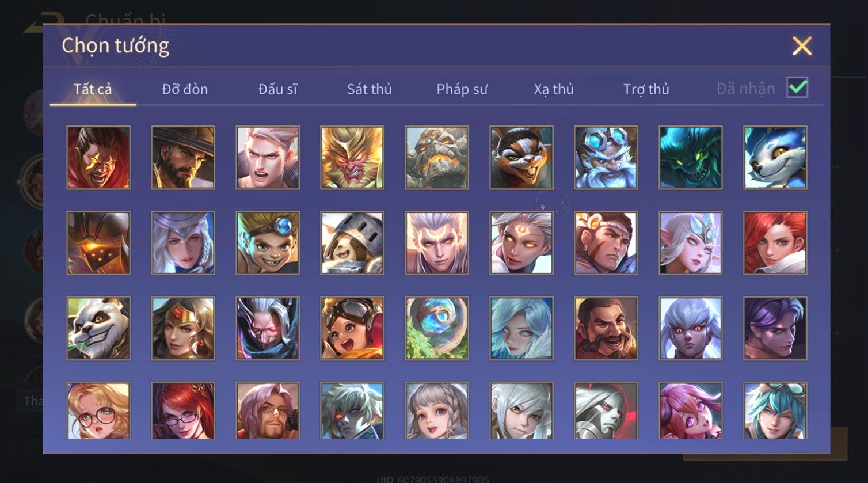
Task: Switch to the Pháp sư tab
Action: coord(462,89)
